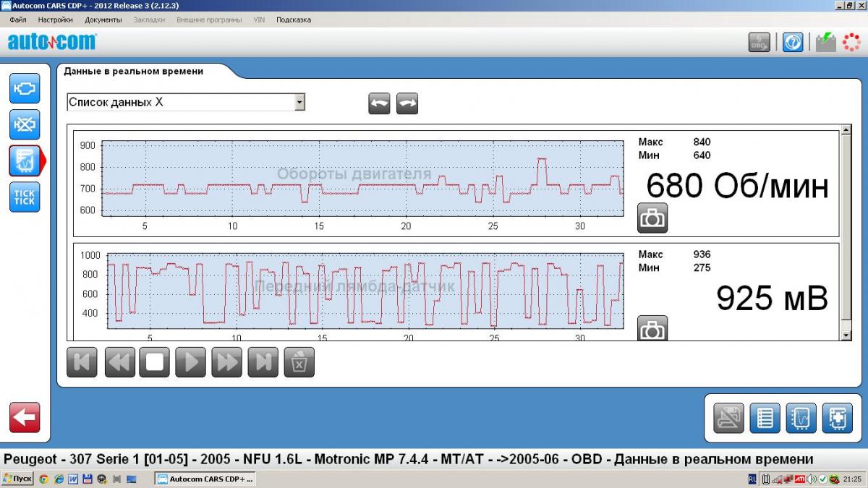Click the RPM max value 840

[702, 142]
